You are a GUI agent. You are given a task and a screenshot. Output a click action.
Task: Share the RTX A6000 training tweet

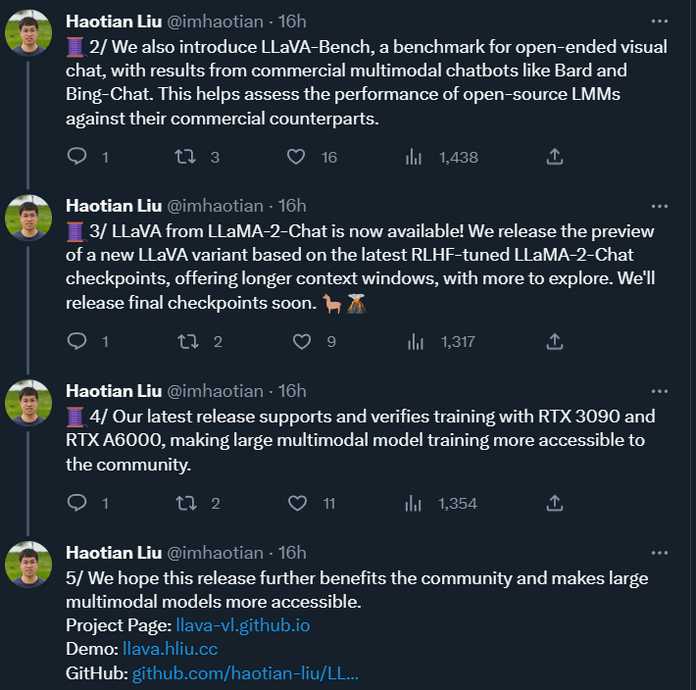pos(554,503)
